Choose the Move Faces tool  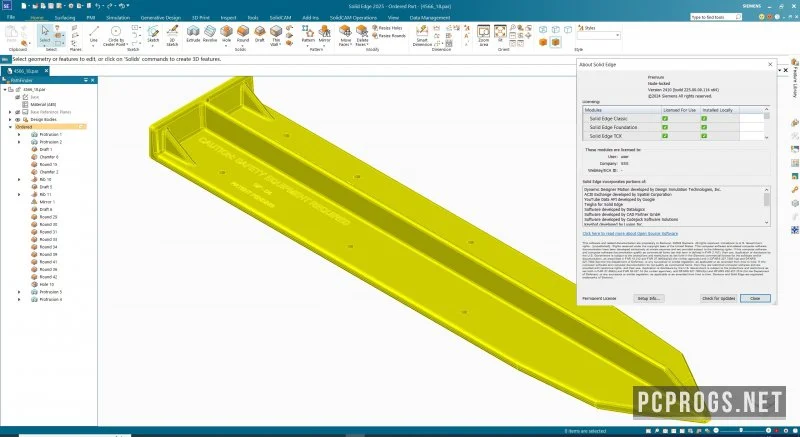point(345,36)
